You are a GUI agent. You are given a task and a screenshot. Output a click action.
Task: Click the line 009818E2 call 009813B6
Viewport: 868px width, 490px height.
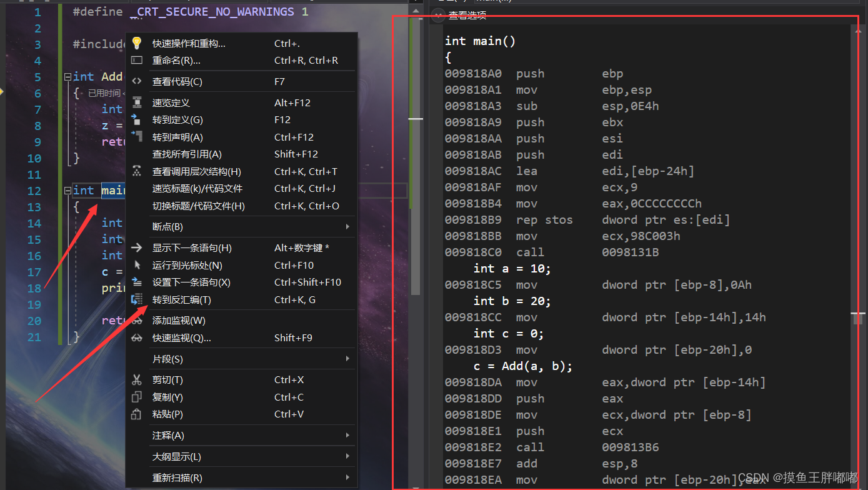pos(552,447)
